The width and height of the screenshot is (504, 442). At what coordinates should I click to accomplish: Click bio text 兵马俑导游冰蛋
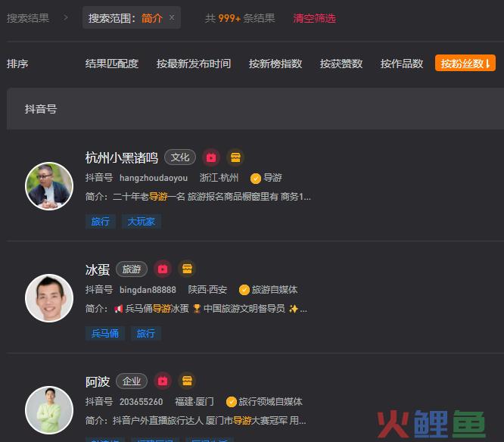click(157, 309)
